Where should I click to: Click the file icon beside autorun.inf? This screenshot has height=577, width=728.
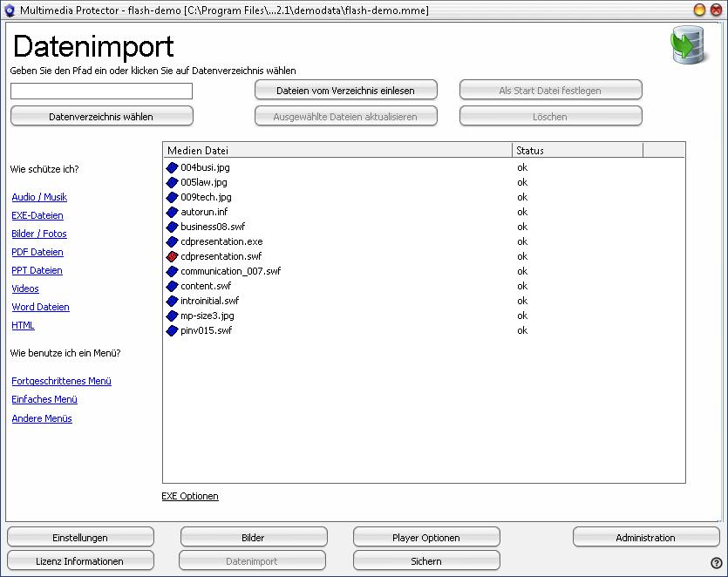[x=172, y=212]
